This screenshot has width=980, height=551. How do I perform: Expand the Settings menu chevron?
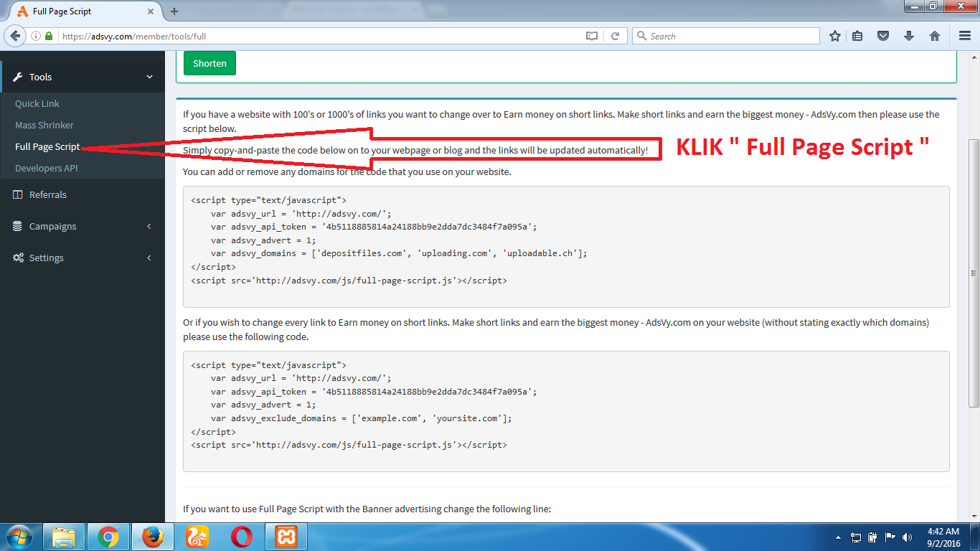point(149,258)
